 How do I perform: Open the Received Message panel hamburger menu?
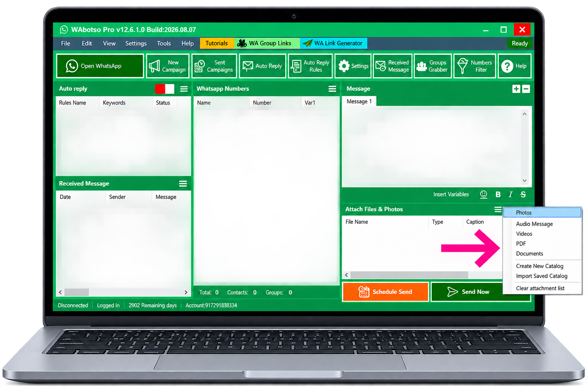[x=183, y=184]
